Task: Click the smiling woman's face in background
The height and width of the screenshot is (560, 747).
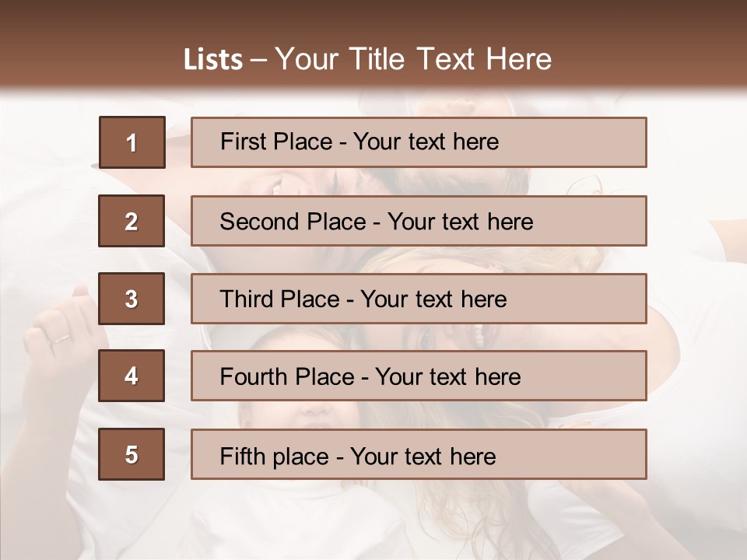Action: pos(459,336)
